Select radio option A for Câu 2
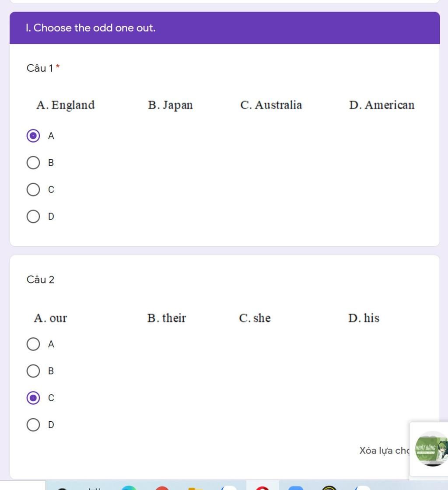This screenshot has height=490, width=448. 33,344
